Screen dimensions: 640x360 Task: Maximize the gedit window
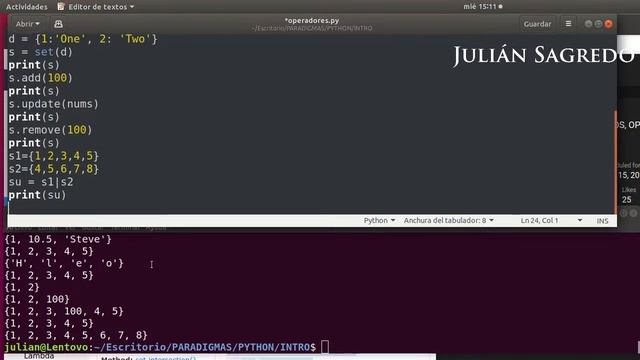click(598, 24)
